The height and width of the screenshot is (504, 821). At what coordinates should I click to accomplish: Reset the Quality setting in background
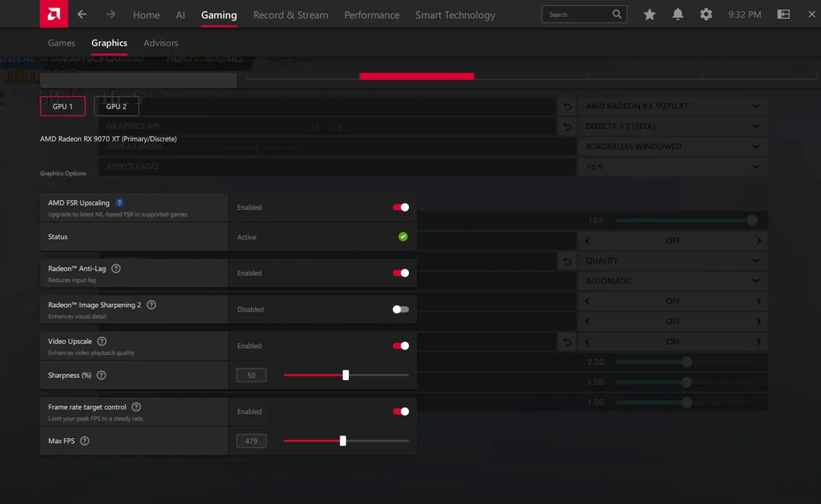pyautogui.click(x=567, y=261)
